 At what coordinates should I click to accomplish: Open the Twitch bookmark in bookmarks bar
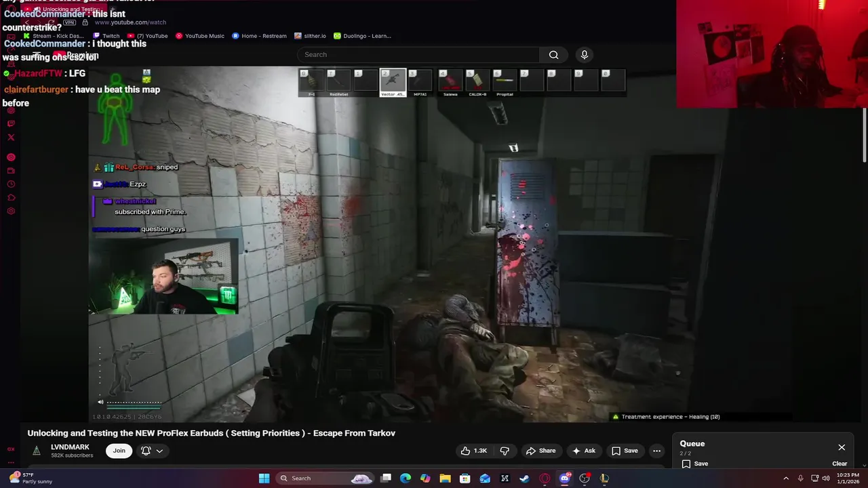tap(106, 36)
